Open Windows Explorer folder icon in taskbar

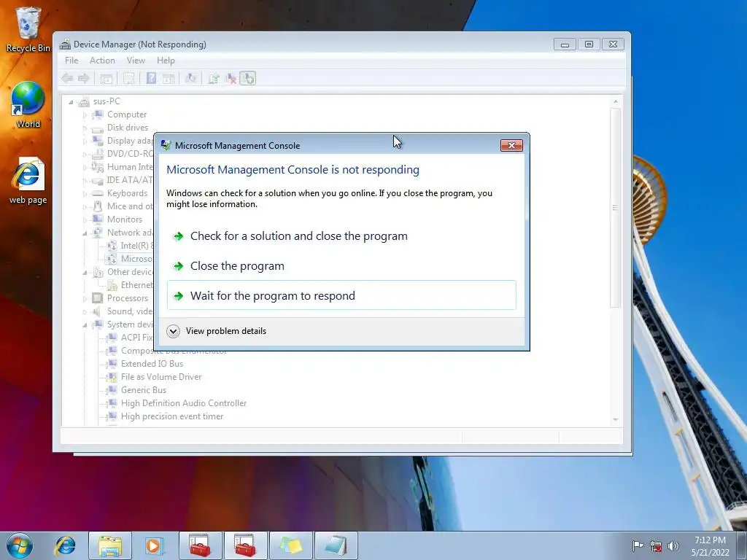110,545
